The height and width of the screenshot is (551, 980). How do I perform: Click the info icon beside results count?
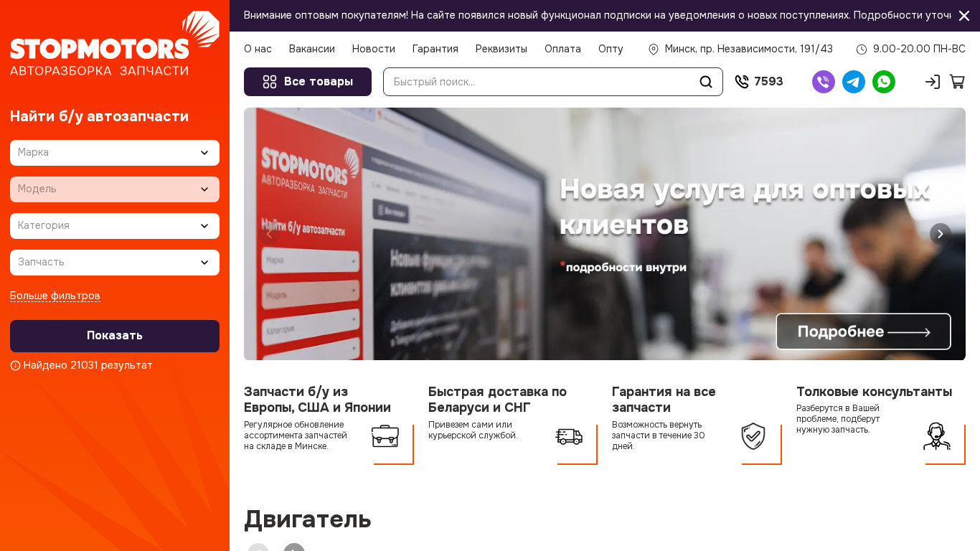(15, 366)
